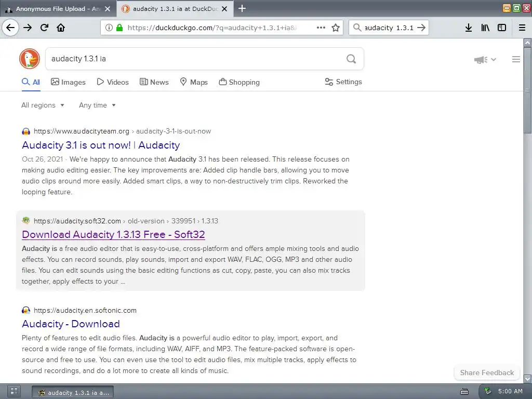532x399 pixels.
Task: Run search with DuckDuckGo magnifier button
Action: 351,59
